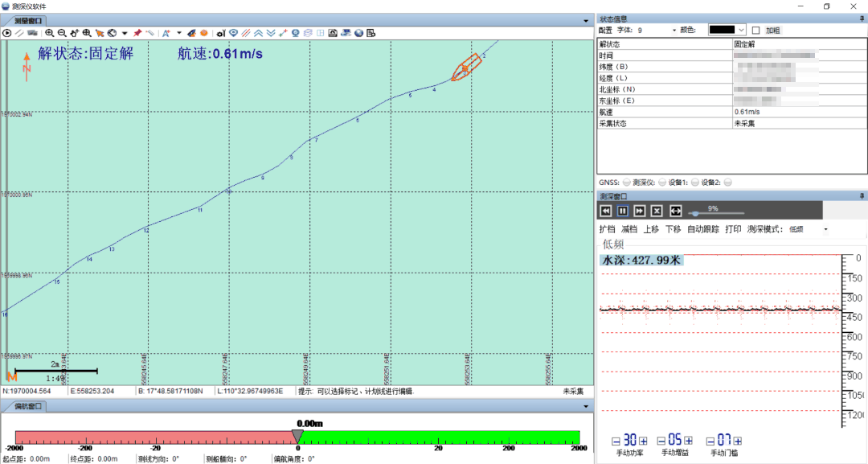Click the zoom out magnifier tool
The height and width of the screenshot is (464, 868).
(x=62, y=33)
